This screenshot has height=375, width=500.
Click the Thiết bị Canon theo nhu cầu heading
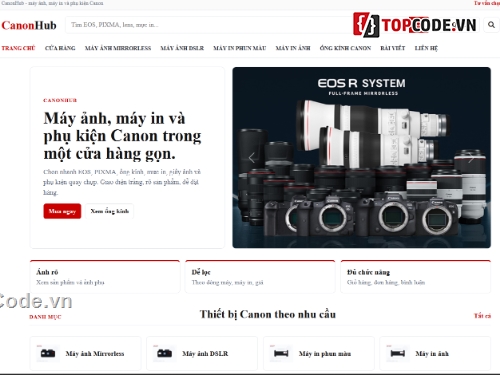pyautogui.click(x=268, y=314)
